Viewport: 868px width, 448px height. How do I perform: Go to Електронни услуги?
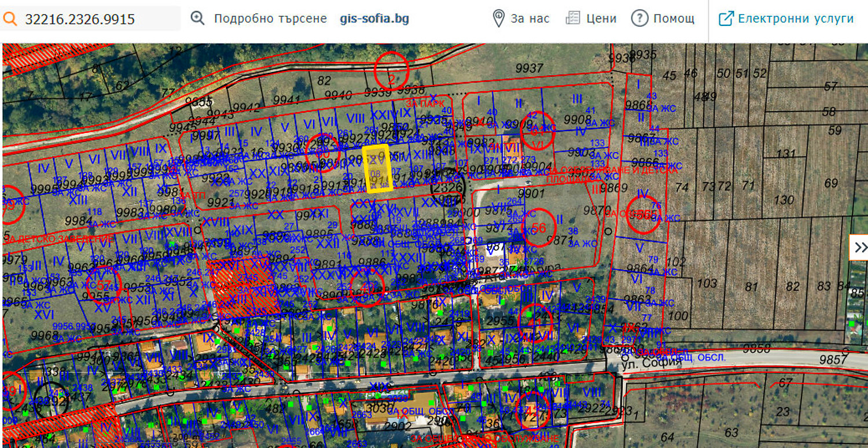coord(796,18)
